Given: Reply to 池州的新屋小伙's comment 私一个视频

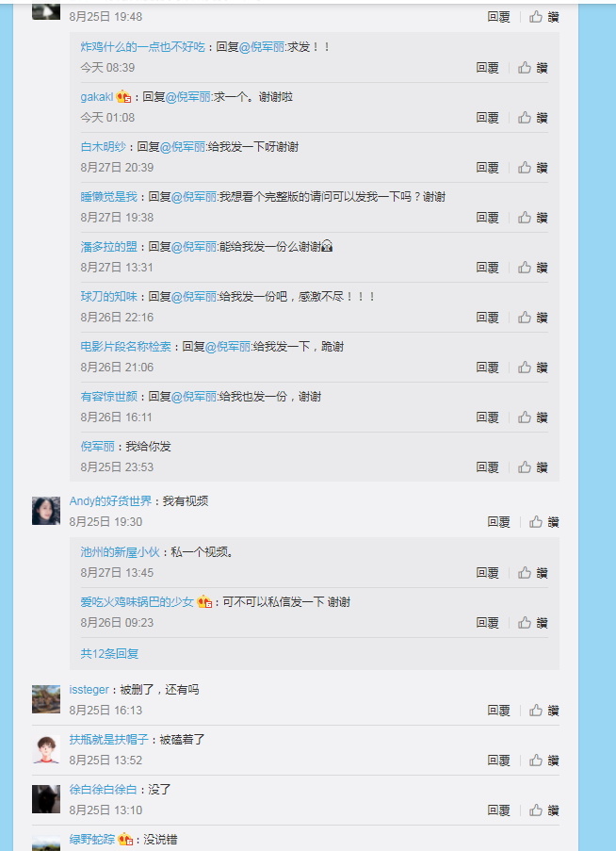Looking at the screenshot, I should pos(487,573).
